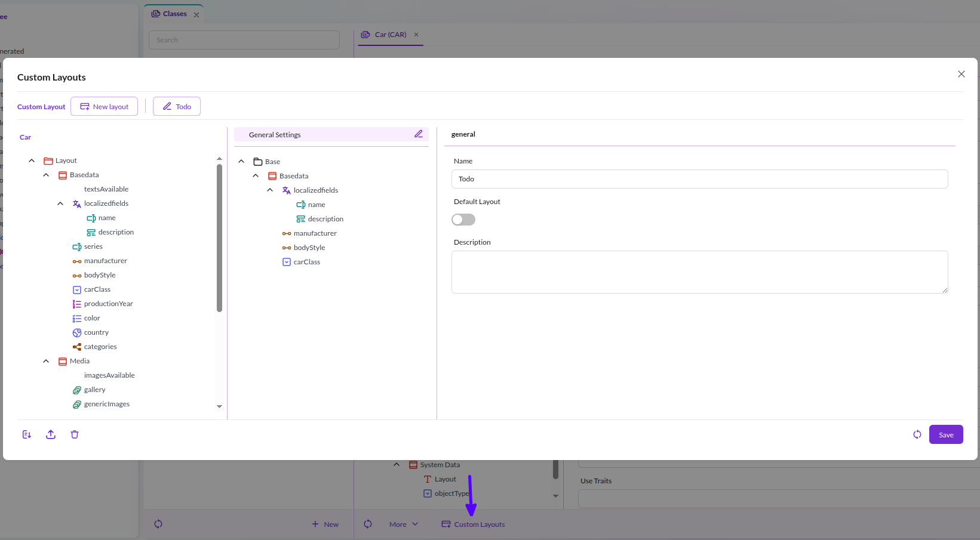Click the Name input field containing Todo

700,179
